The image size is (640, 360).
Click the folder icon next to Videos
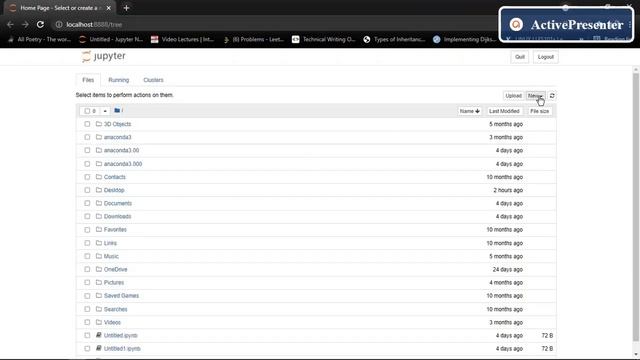coord(99,322)
